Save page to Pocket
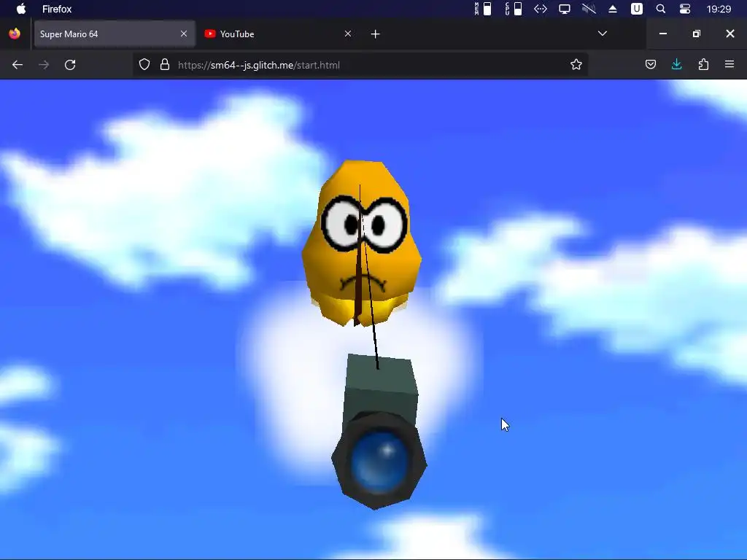Image resolution: width=747 pixels, height=560 pixels. click(x=650, y=64)
